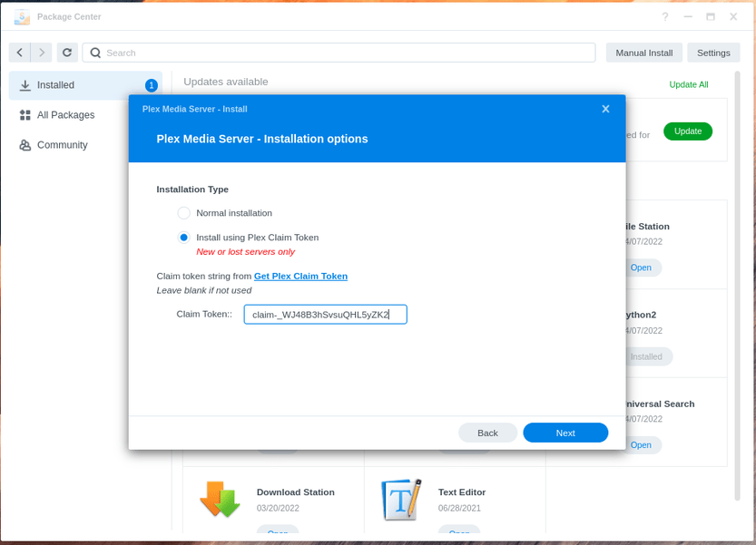Image resolution: width=756 pixels, height=545 pixels.
Task: Click the Updates available heading
Action: coord(226,82)
